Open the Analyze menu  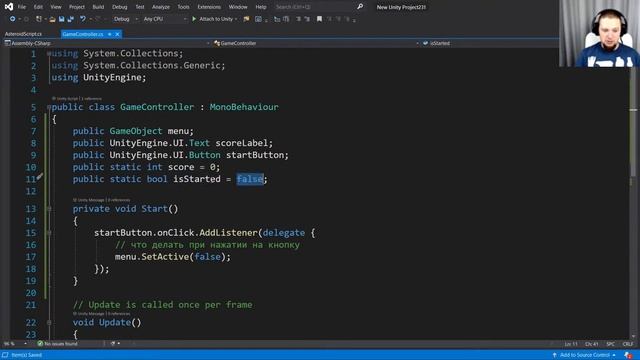pos(161,7)
